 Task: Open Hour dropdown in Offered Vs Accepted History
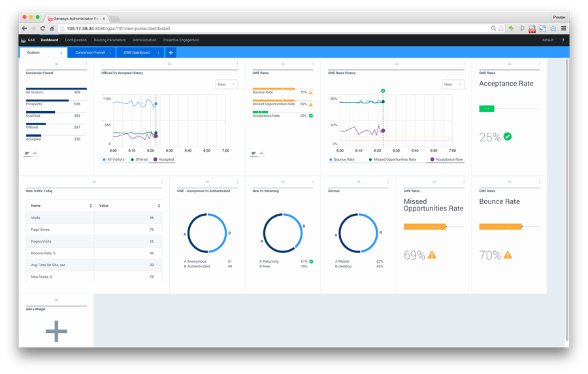click(227, 84)
